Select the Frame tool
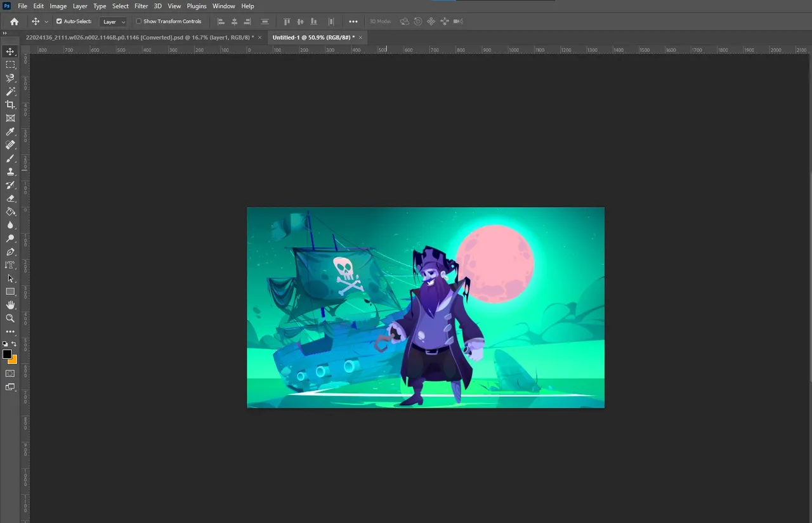Screen dimensions: 812x523 click(x=10, y=118)
